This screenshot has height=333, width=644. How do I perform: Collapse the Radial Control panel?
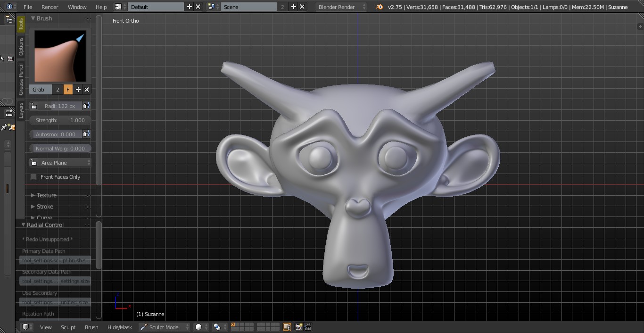(x=23, y=225)
